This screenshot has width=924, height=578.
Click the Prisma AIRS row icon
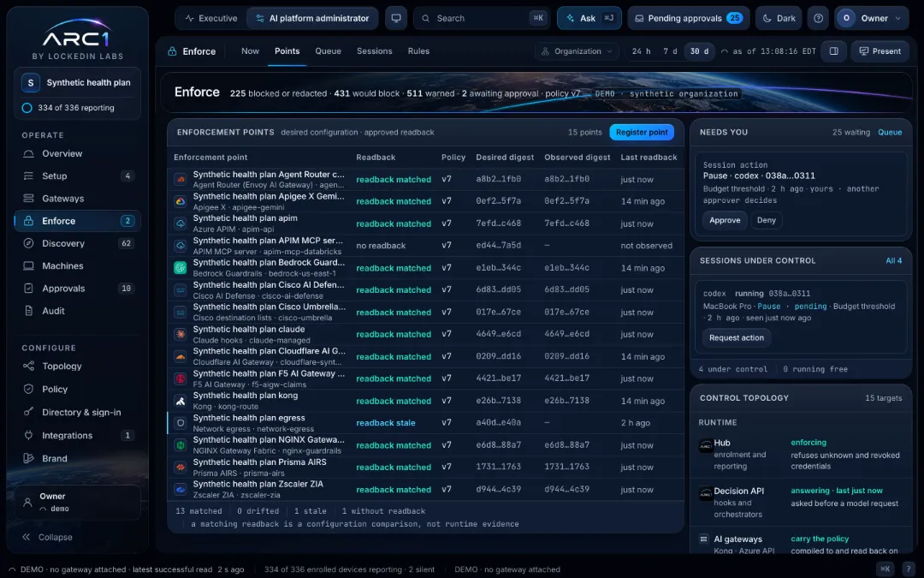(x=181, y=468)
